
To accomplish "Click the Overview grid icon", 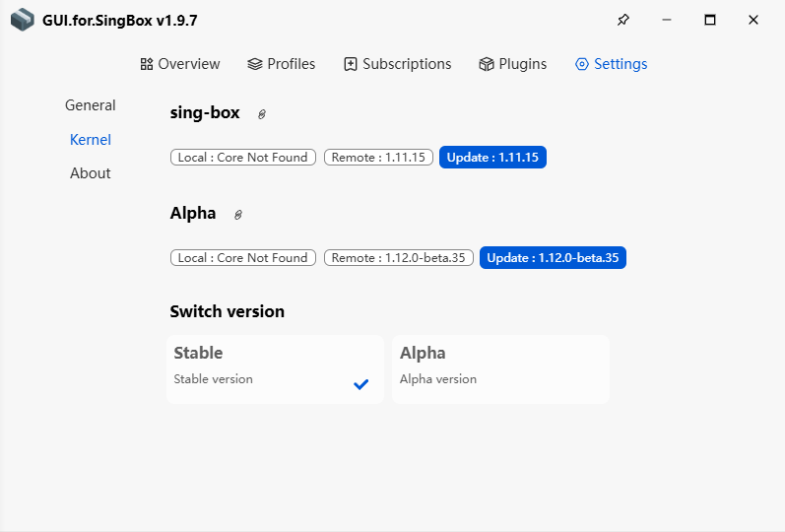I will (x=147, y=64).
